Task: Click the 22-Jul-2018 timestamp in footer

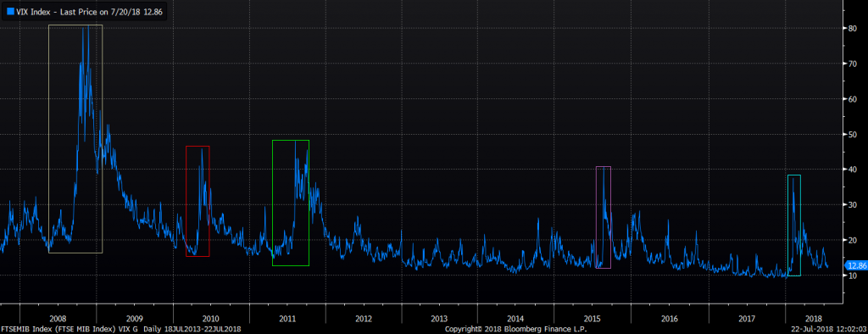Action: (x=831, y=329)
